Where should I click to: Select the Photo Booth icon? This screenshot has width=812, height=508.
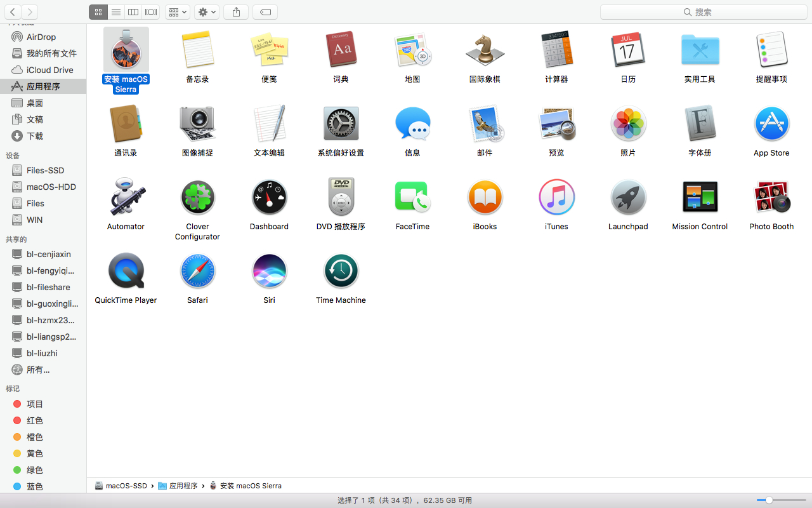click(771, 197)
